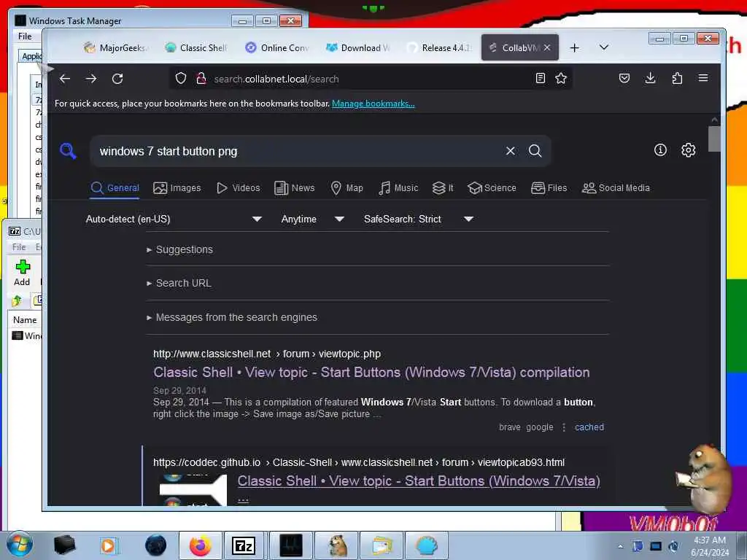The image size is (747, 560).
Task: Open the Windows Start orb
Action: pyautogui.click(x=20, y=545)
